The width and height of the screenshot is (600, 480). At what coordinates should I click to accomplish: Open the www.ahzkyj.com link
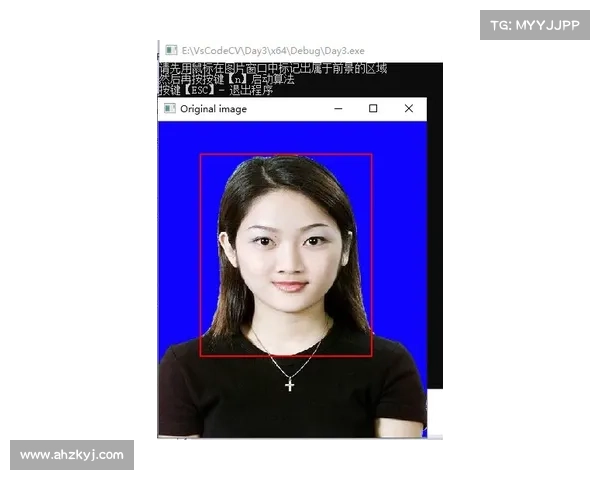pos(72,455)
